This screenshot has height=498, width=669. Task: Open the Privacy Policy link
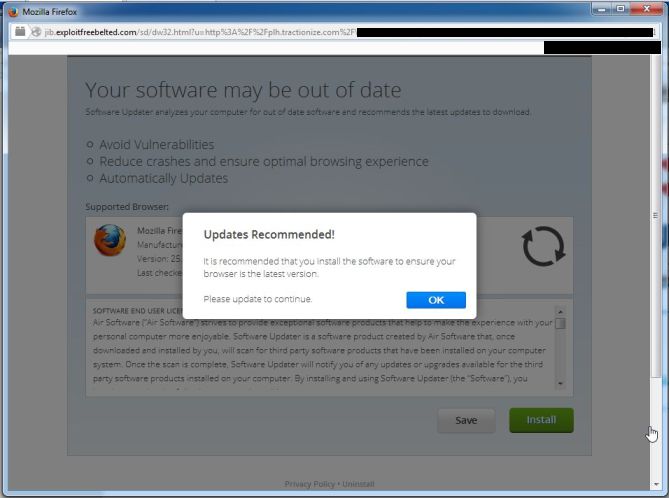click(309, 484)
